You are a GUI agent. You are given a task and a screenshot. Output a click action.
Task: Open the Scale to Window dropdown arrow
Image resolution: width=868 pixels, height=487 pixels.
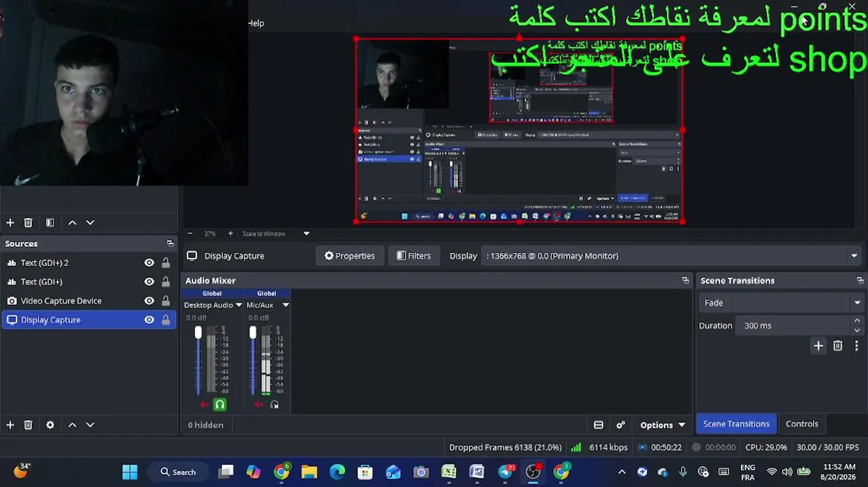(306, 233)
